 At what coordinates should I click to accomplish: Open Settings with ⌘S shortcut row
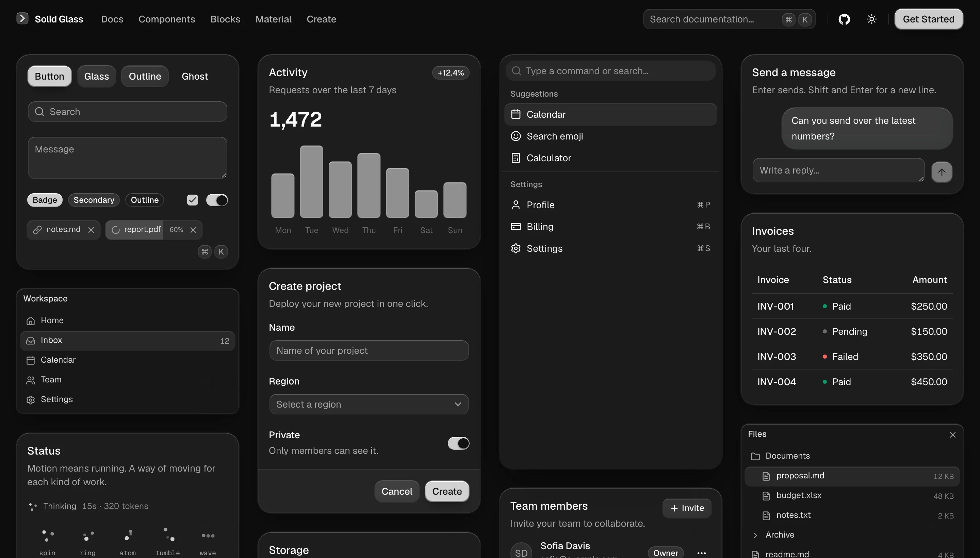[x=610, y=249]
